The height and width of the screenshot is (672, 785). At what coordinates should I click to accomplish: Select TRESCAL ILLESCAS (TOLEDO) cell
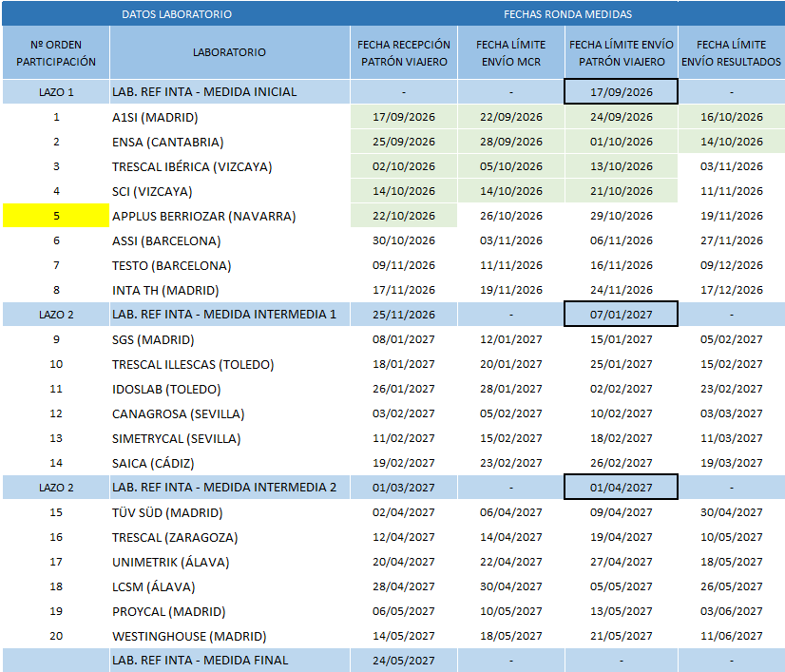229,364
